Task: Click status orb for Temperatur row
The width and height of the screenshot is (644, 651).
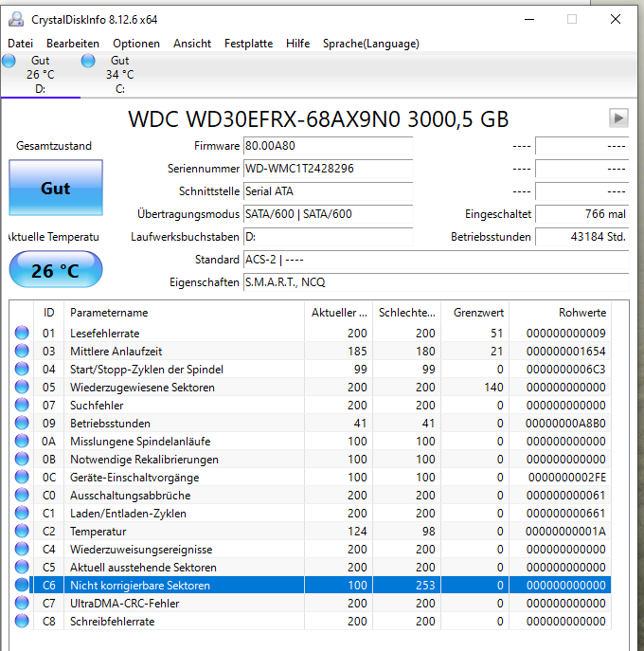Action: (22, 531)
